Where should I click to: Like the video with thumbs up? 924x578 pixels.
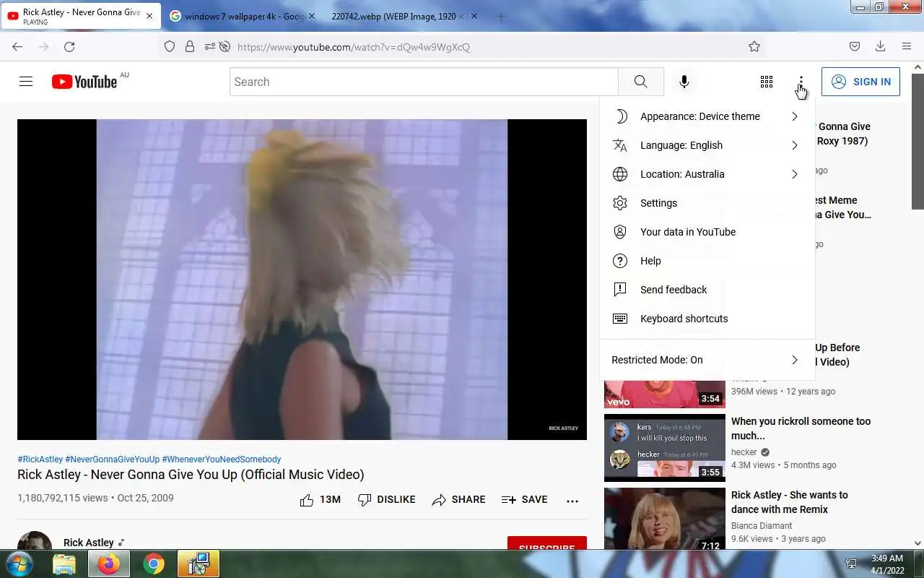pos(321,499)
